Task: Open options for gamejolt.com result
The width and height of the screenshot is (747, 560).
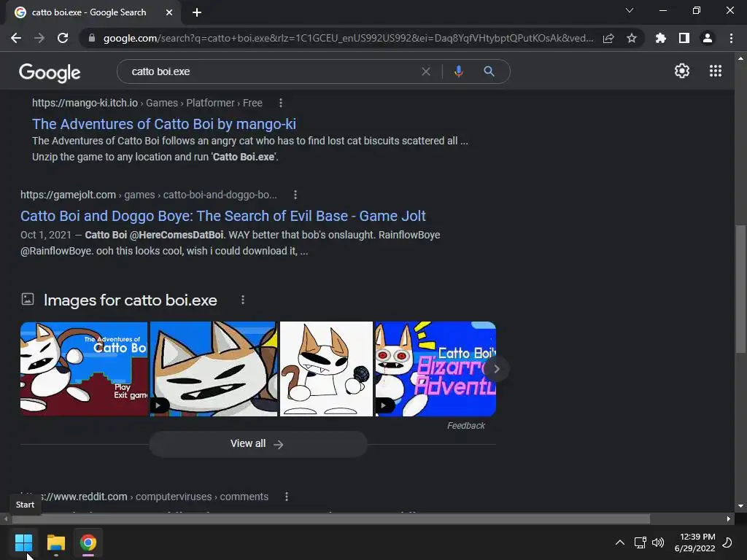Action: point(295,195)
